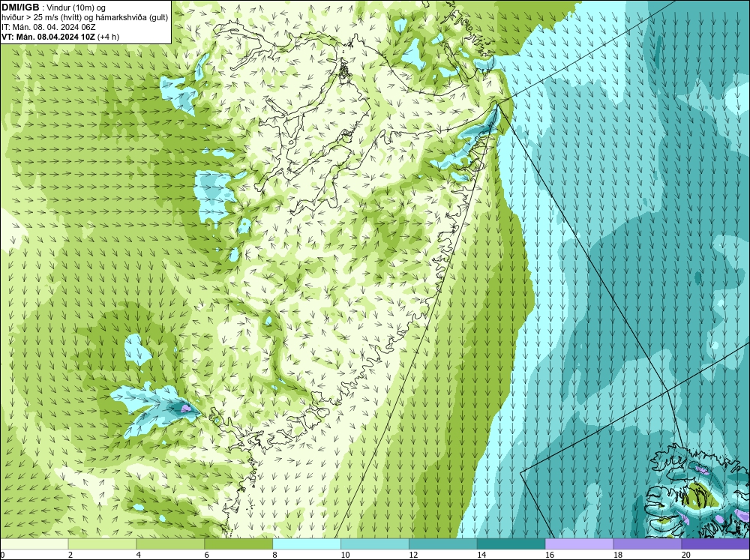Click the pale yellow 0–2 m/s legend swatch

point(34,544)
